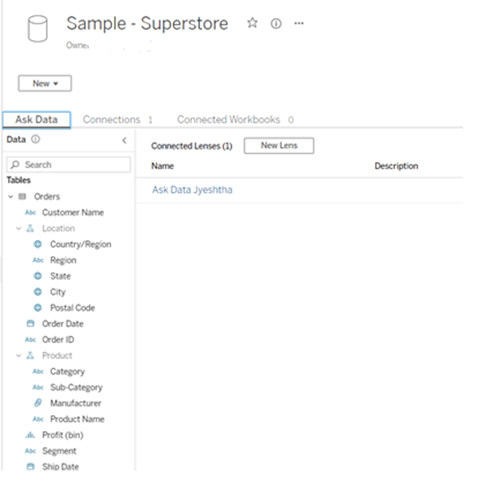Open the Ask Data Jyeshtha lens
478x490 pixels.
(192, 190)
